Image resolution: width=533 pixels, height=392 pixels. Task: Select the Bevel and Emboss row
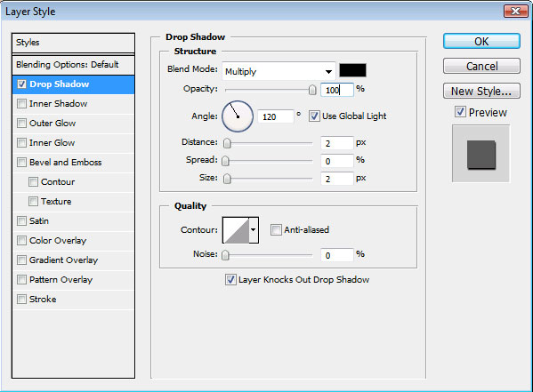click(73, 163)
